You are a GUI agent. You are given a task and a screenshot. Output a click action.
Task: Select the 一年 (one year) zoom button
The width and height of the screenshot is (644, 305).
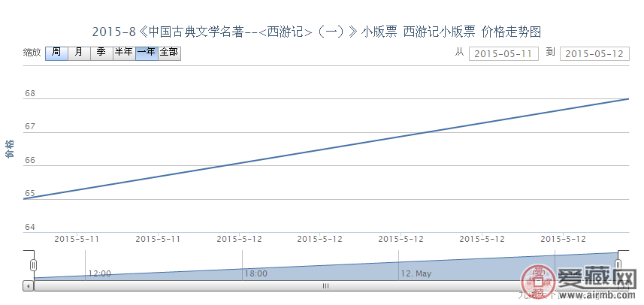click(x=147, y=53)
